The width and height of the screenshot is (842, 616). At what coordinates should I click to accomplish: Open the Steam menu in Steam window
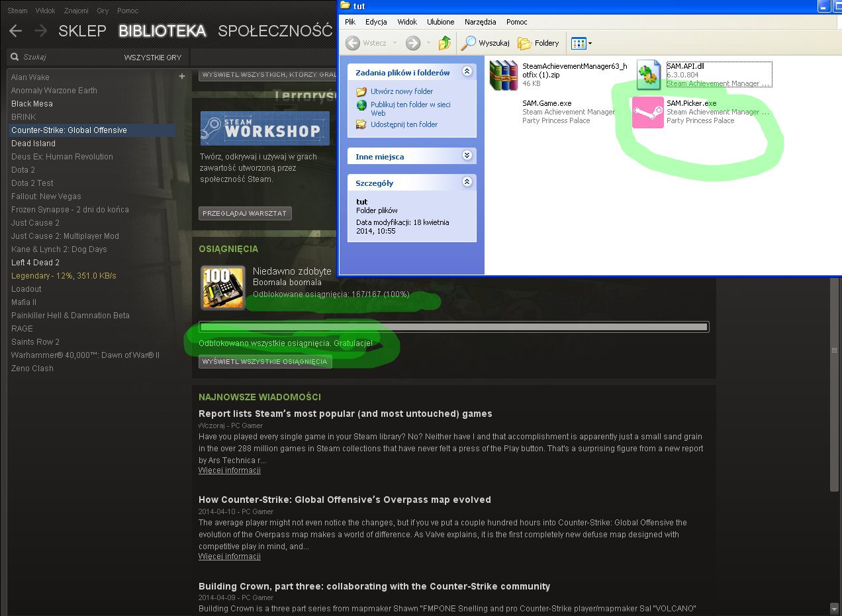point(17,11)
